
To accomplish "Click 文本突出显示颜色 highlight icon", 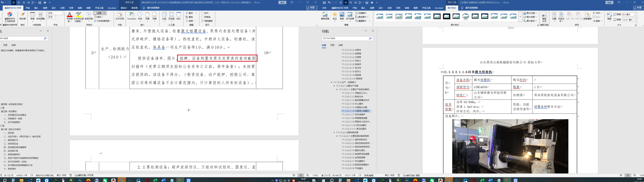I will [79, 17].
